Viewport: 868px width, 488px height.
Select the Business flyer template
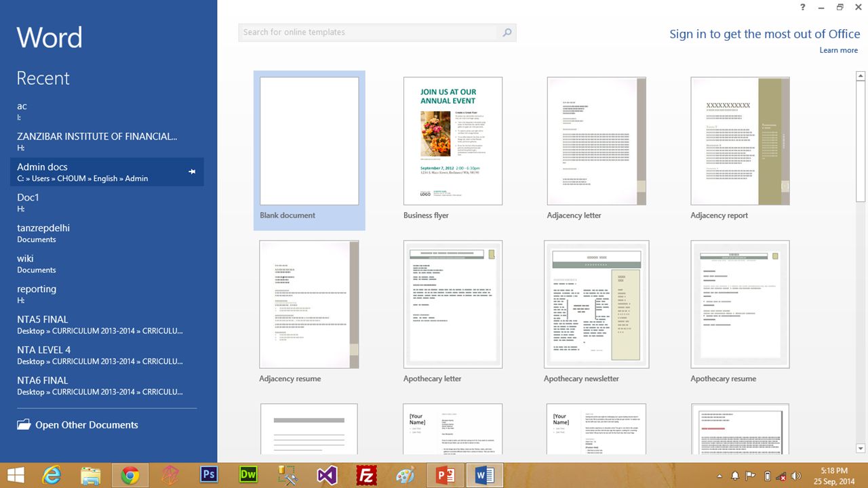point(453,148)
